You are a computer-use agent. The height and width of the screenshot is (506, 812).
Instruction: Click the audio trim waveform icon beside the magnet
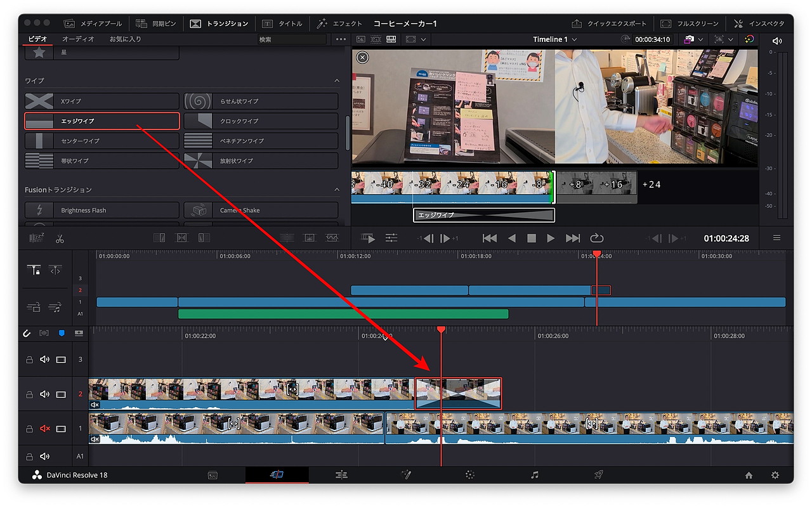pyautogui.click(x=44, y=332)
